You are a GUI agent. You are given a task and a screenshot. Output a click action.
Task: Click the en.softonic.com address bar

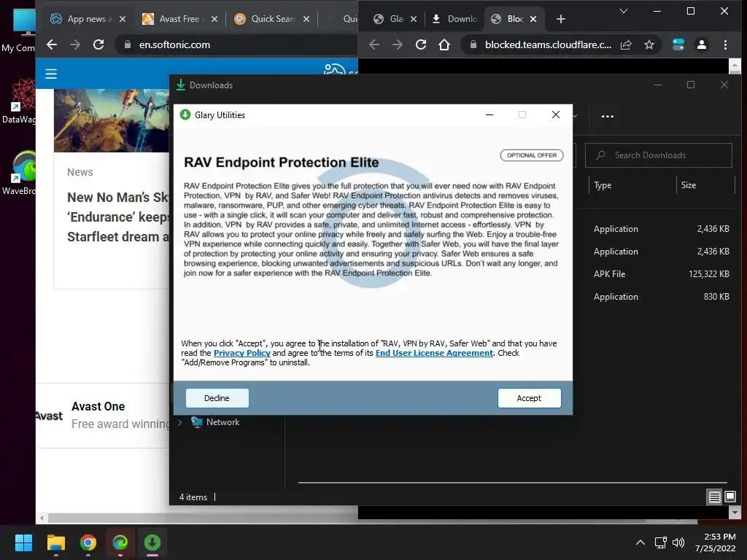[x=237, y=44]
